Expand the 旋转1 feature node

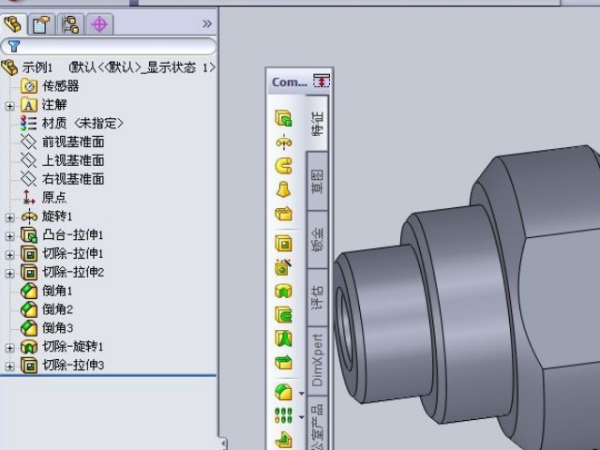pos(10,217)
